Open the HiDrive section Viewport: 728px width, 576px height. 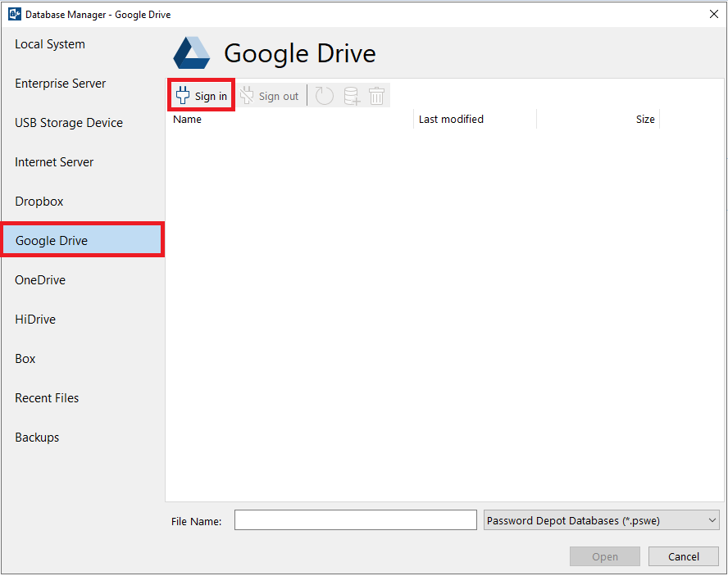coord(83,320)
